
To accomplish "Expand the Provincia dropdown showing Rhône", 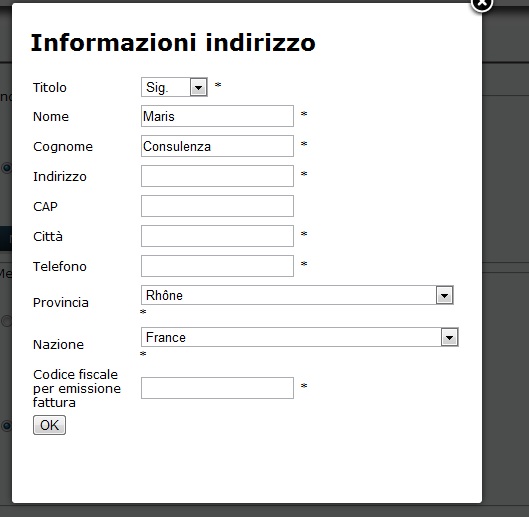I will point(297,295).
